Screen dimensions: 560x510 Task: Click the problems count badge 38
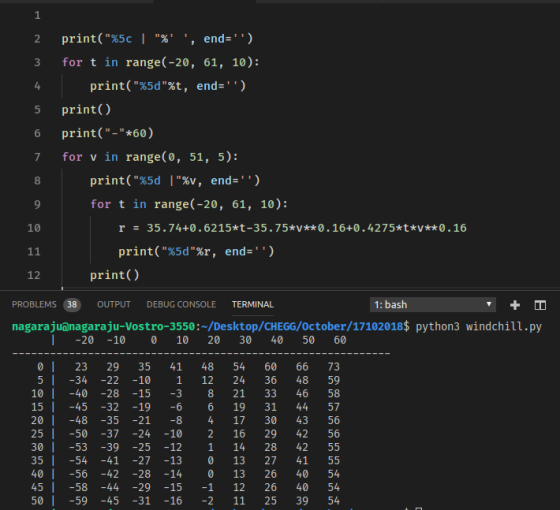[72, 305]
